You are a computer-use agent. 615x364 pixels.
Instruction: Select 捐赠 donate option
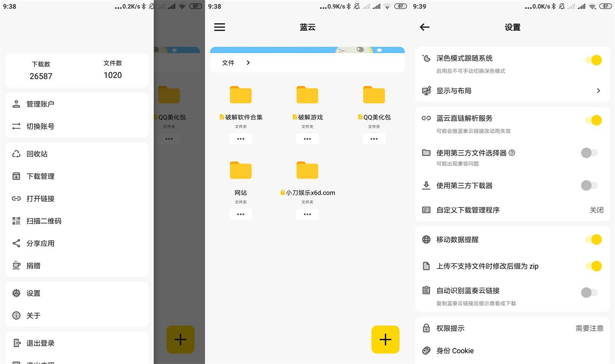point(33,266)
